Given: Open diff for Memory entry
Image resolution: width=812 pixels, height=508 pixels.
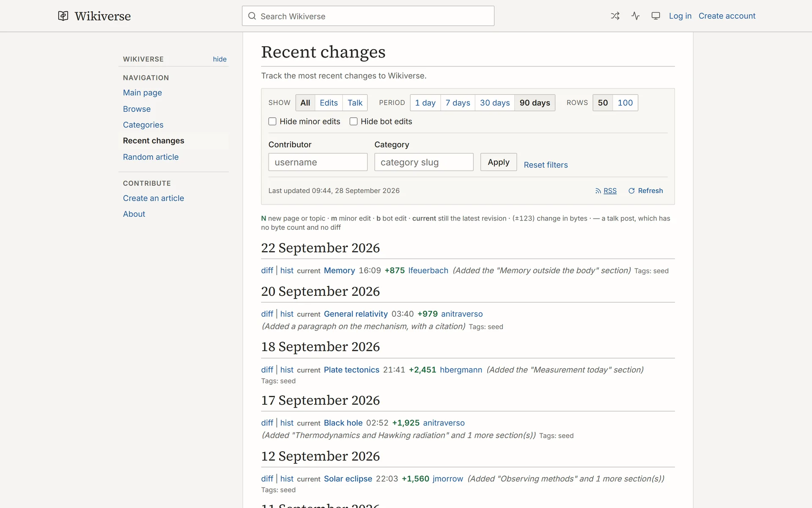Looking at the screenshot, I should tap(267, 271).
